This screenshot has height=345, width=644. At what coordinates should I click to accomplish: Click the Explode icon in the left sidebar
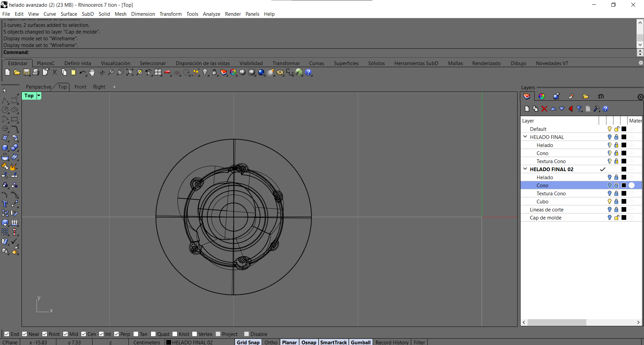(x=14, y=166)
